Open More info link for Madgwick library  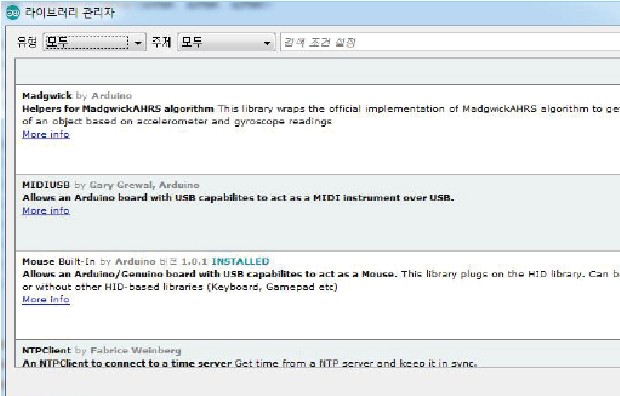46,135
